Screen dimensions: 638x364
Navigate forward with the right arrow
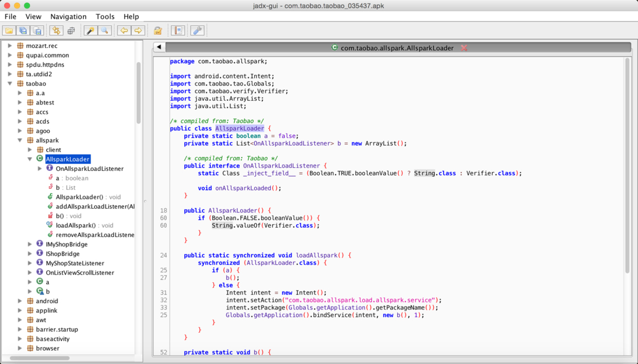coord(138,31)
